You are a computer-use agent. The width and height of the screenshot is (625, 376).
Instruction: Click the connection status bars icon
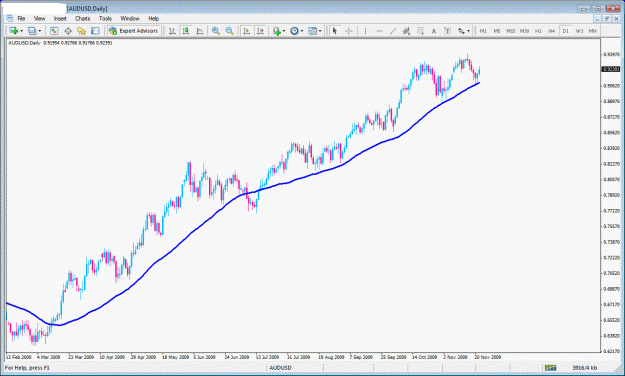550,368
